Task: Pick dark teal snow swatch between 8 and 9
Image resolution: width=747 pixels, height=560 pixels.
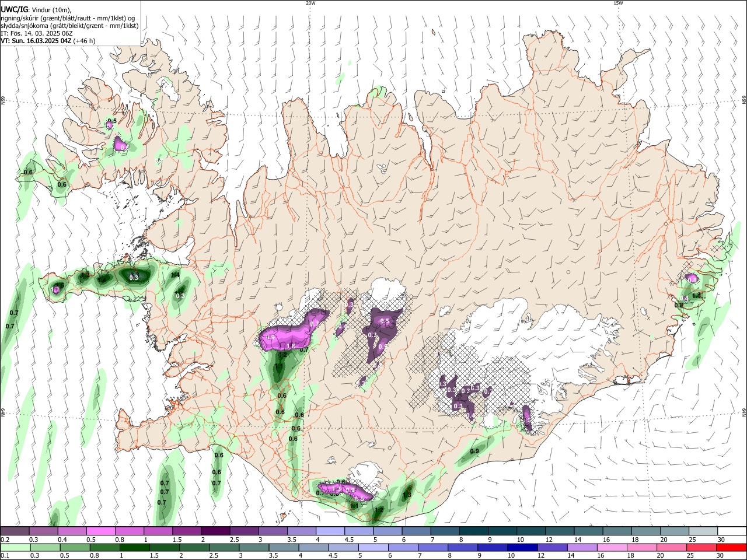Action: (473, 531)
